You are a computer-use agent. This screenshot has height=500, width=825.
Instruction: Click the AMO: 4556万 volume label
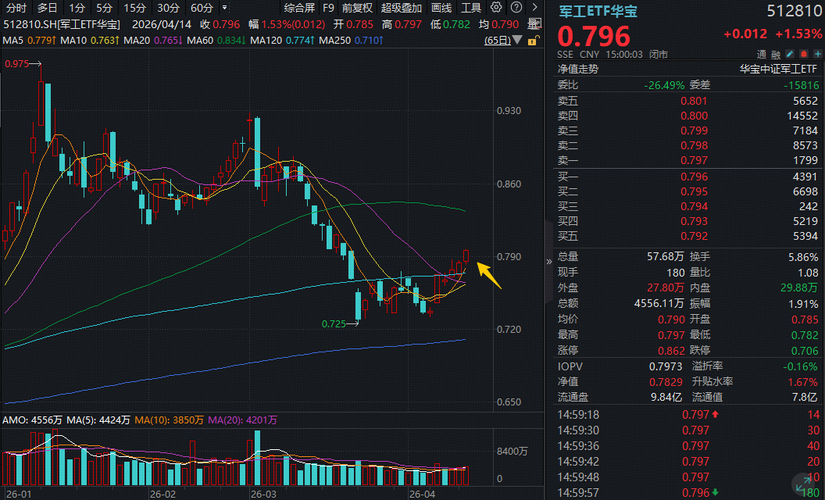coord(32,420)
